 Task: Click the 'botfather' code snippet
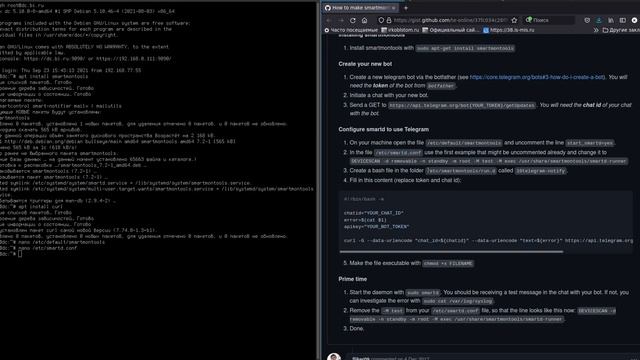(x=441, y=86)
